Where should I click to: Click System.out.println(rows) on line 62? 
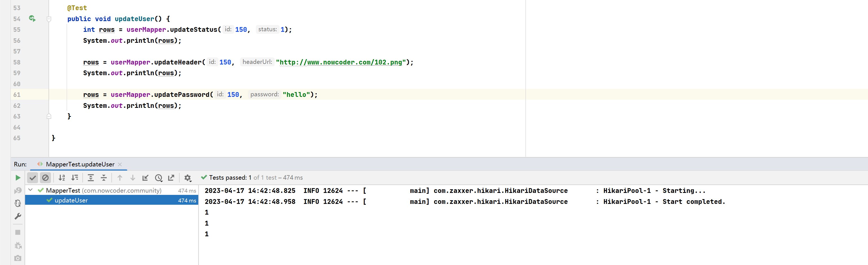pos(132,106)
